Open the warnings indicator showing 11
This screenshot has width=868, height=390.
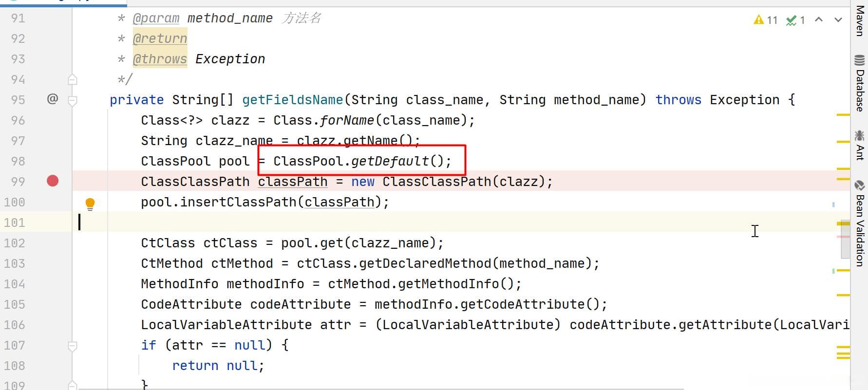pos(766,20)
